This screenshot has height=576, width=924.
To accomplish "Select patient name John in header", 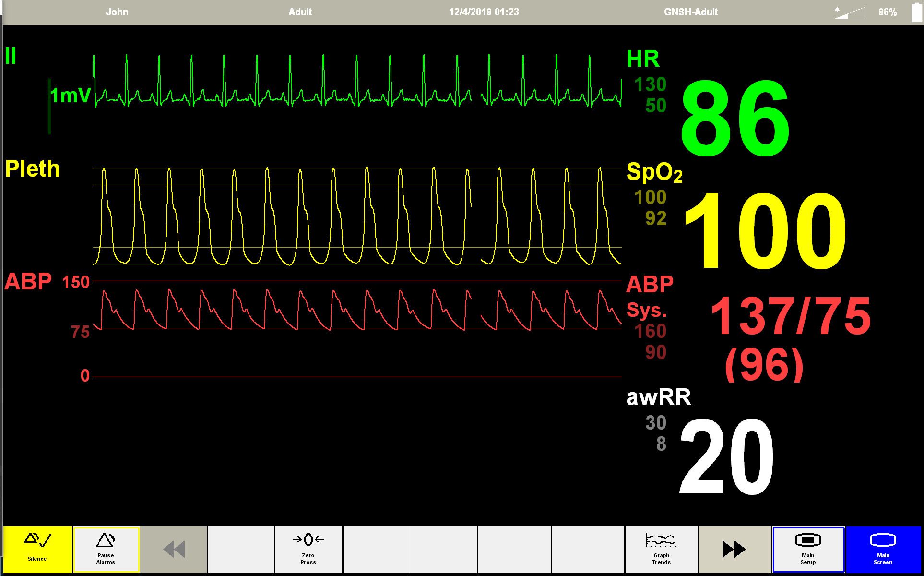I will pos(117,12).
